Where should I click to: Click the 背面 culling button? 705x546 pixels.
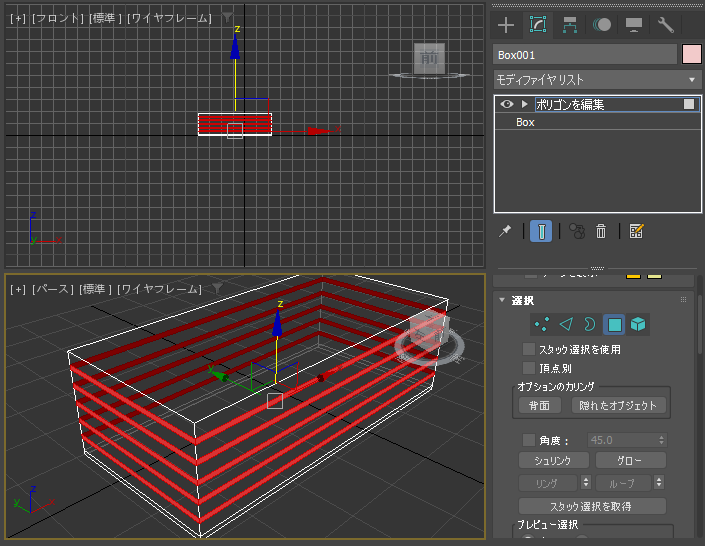[x=540, y=405]
